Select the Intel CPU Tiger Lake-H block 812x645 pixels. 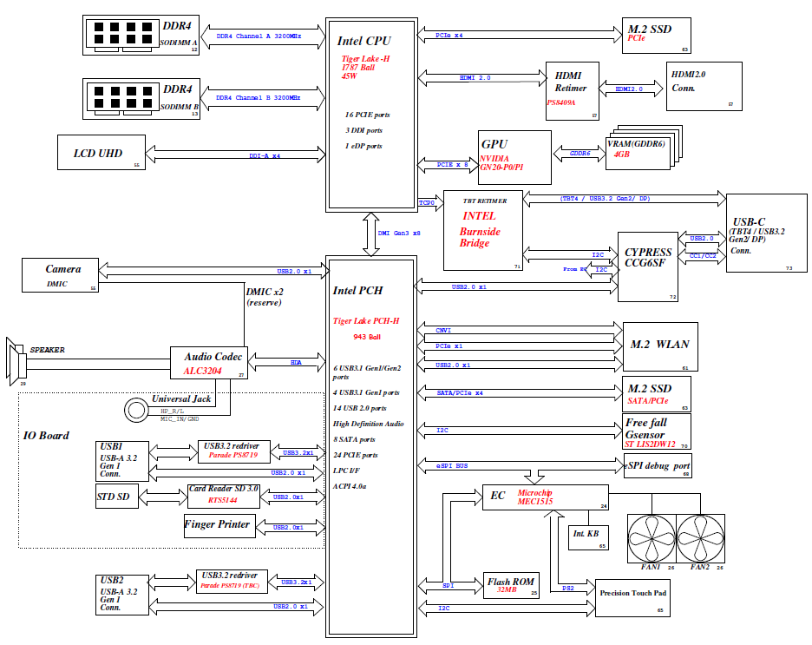370,113
